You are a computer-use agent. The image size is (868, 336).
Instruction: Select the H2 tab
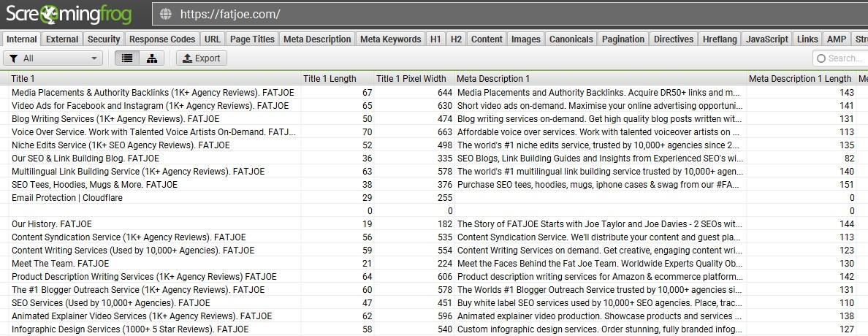click(x=456, y=39)
